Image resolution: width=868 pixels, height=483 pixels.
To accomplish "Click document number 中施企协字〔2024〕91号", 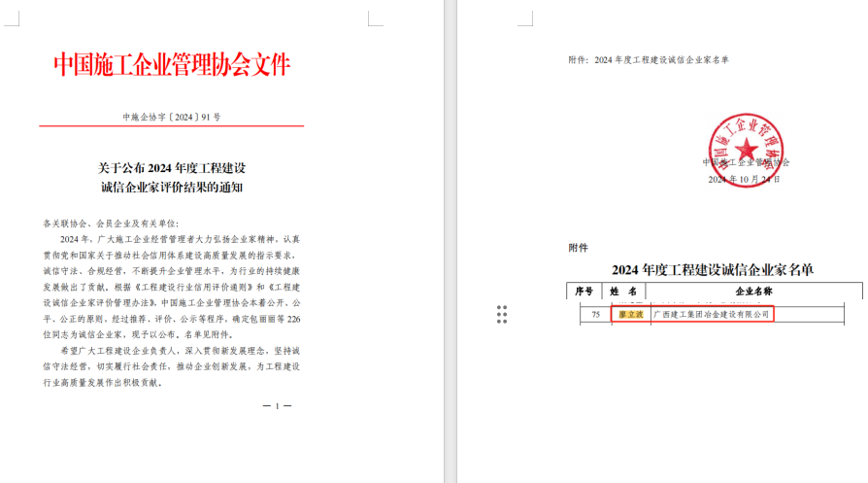I will [x=172, y=117].
